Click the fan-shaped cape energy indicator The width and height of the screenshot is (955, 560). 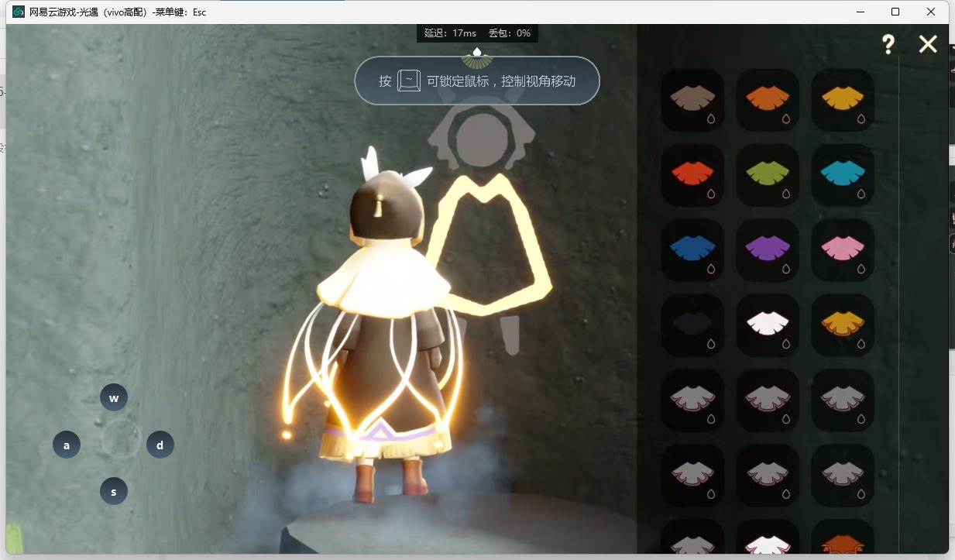tap(477, 57)
